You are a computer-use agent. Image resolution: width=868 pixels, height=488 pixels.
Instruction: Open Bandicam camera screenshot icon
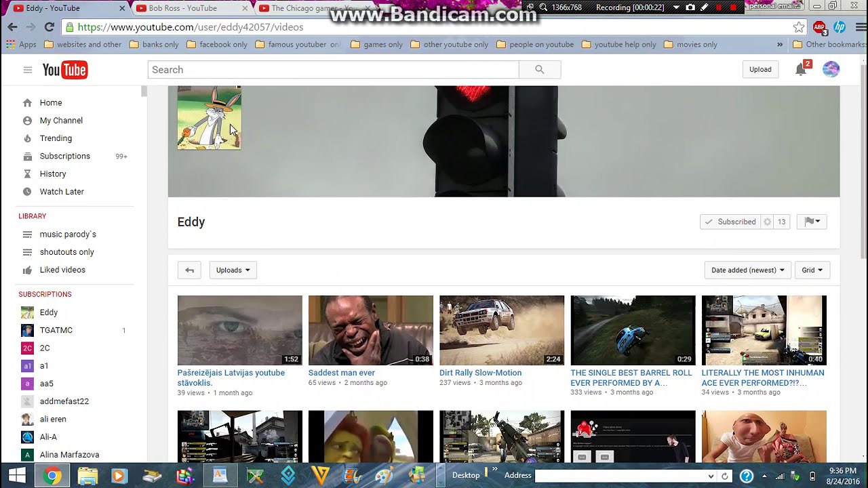pyautogui.click(x=690, y=7)
